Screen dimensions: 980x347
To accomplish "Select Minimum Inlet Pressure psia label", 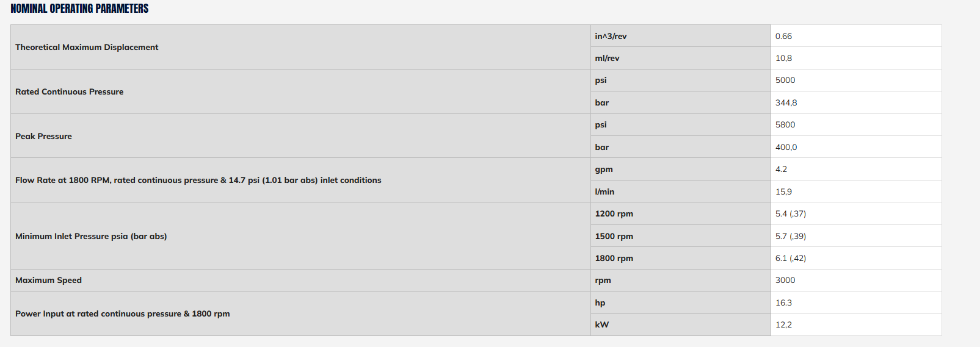I will (x=91, y=236).
